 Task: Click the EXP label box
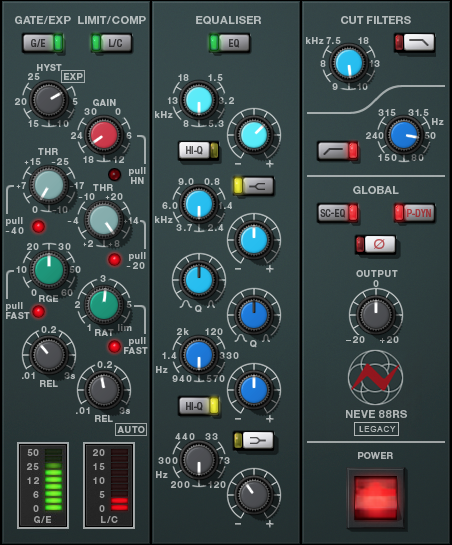(x=73, y=76)
